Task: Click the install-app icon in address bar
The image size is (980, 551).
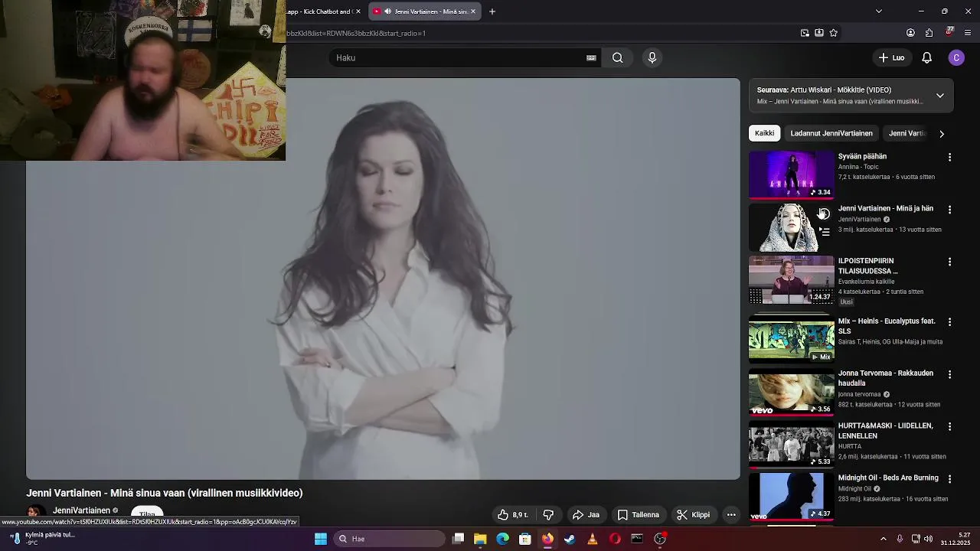Action: 819,33
